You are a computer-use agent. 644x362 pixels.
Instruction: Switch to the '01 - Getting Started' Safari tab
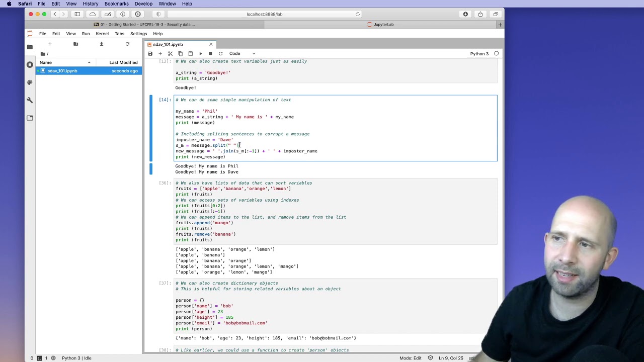coord(145,24)
